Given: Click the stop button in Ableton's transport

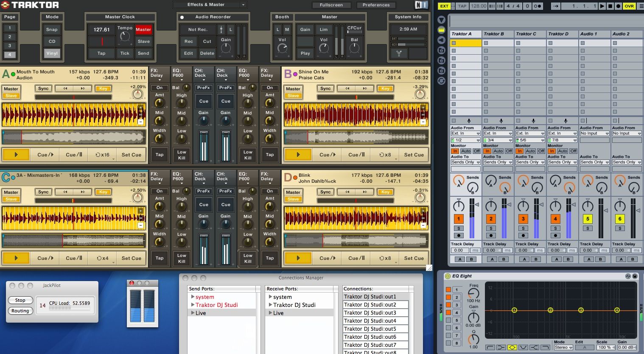Looking at the screenshot, I should tap(610, 6).
